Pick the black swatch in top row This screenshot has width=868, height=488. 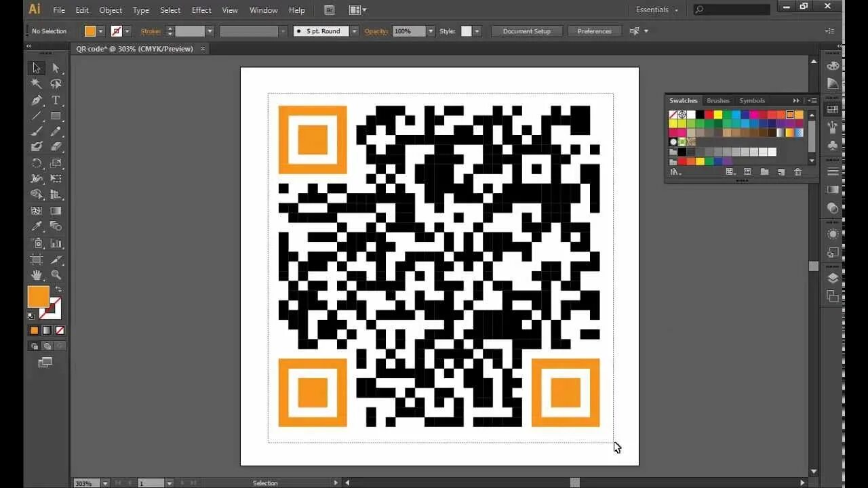pyautogui.click(x=700, y=115)
